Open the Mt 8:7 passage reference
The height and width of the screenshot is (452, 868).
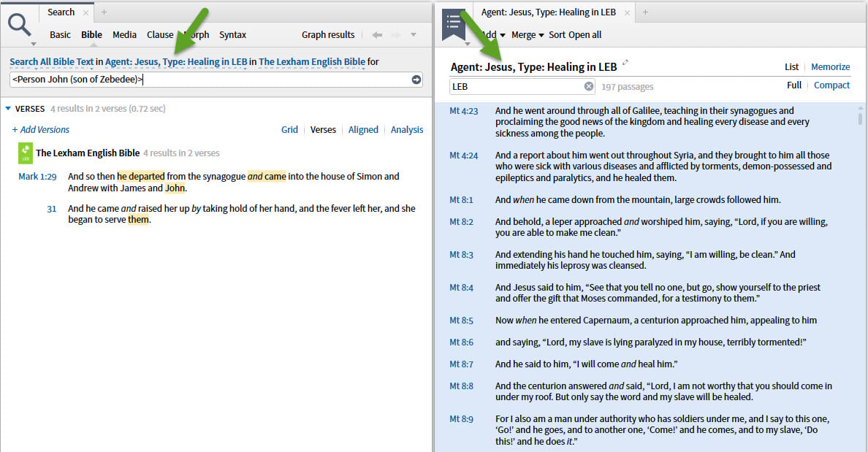461,364
